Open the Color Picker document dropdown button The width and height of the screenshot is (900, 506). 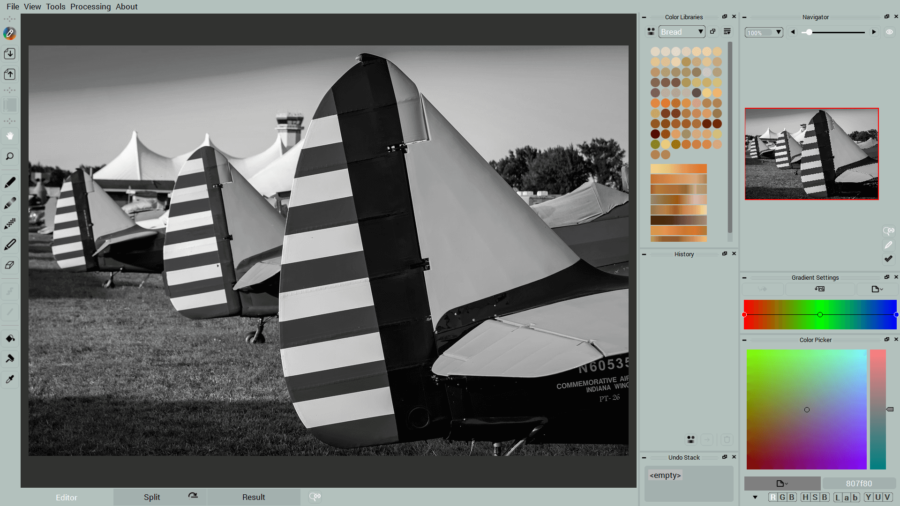782,484
